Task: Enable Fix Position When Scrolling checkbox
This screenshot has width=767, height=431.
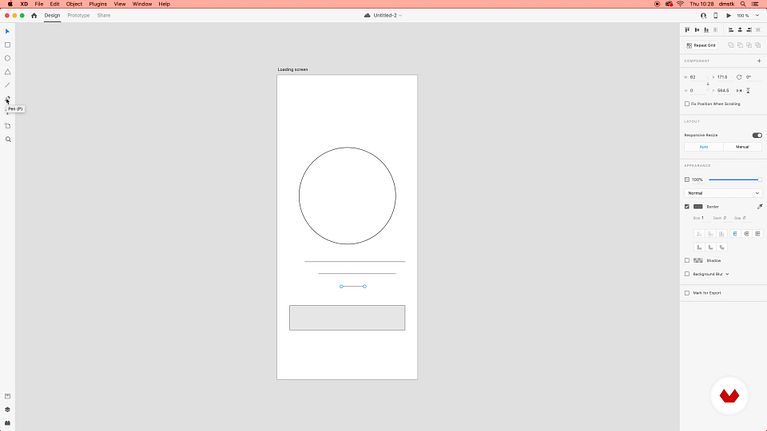Action: point(687,104)
